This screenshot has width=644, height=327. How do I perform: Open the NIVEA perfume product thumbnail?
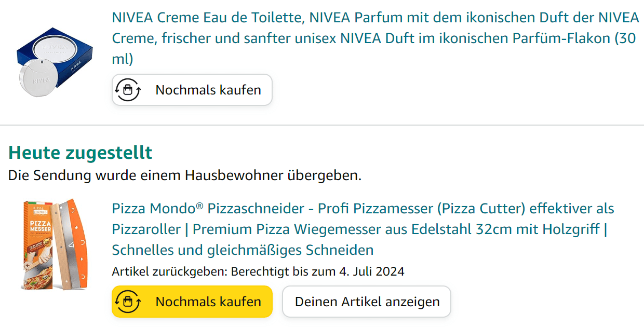coord(54,63)
